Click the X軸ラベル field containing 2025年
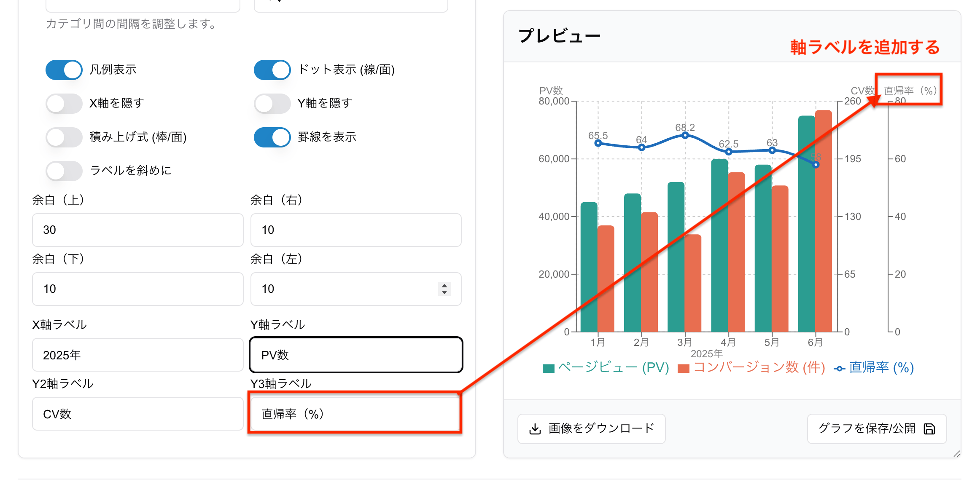Screen dimensions: 980x498 click(137, 355)
